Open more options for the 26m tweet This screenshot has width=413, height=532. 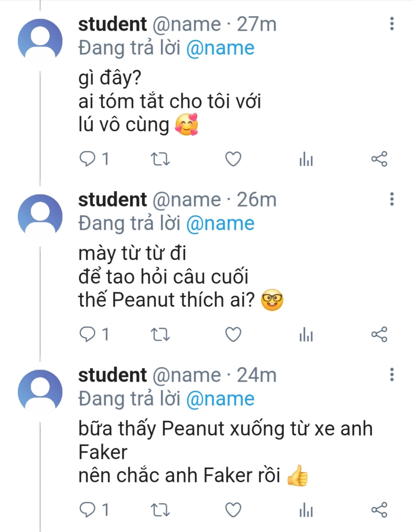point(392,199)
